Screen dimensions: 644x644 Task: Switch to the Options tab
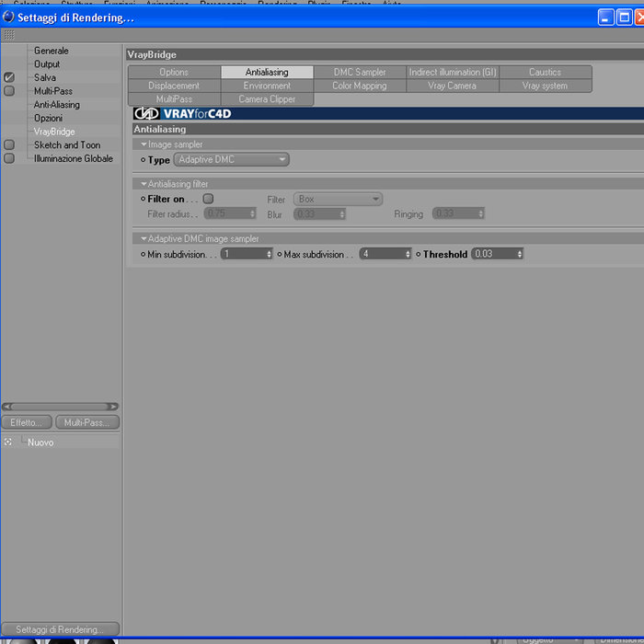pyautogui.click(x=174, y=72)
